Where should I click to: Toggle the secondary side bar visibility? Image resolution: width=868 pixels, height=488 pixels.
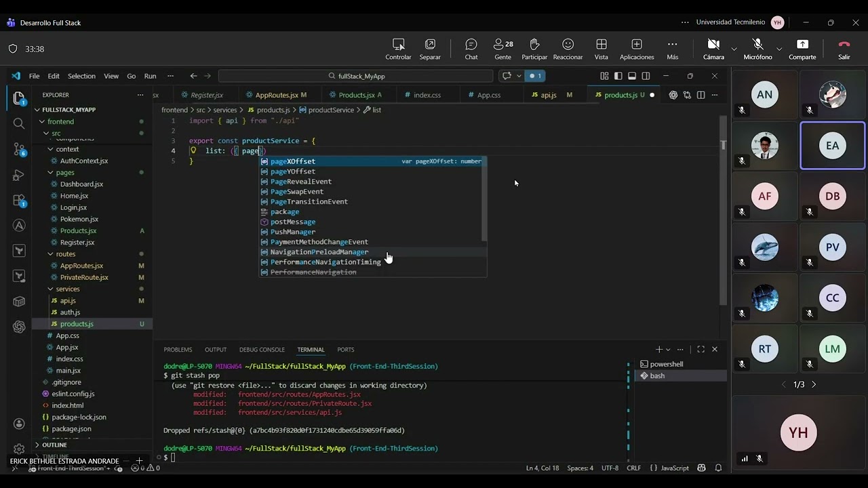pyautogui.click(x=646, y=76)
